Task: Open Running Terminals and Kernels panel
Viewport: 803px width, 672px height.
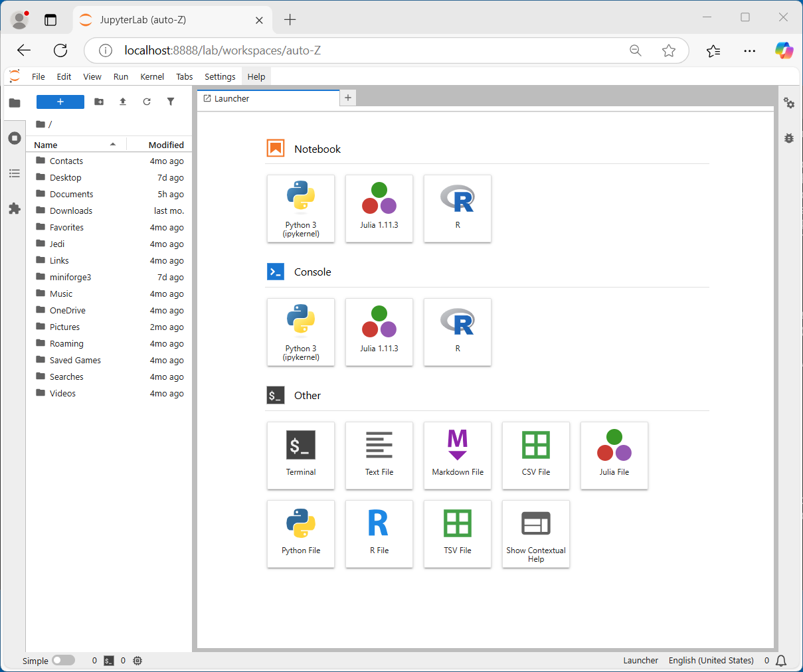Action: (x=15, y=138)
